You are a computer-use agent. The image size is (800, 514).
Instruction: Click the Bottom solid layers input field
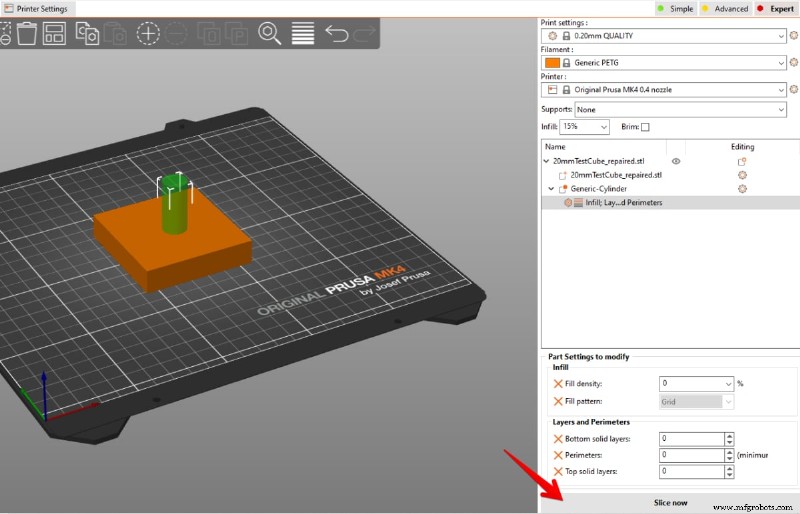[692, 439]
